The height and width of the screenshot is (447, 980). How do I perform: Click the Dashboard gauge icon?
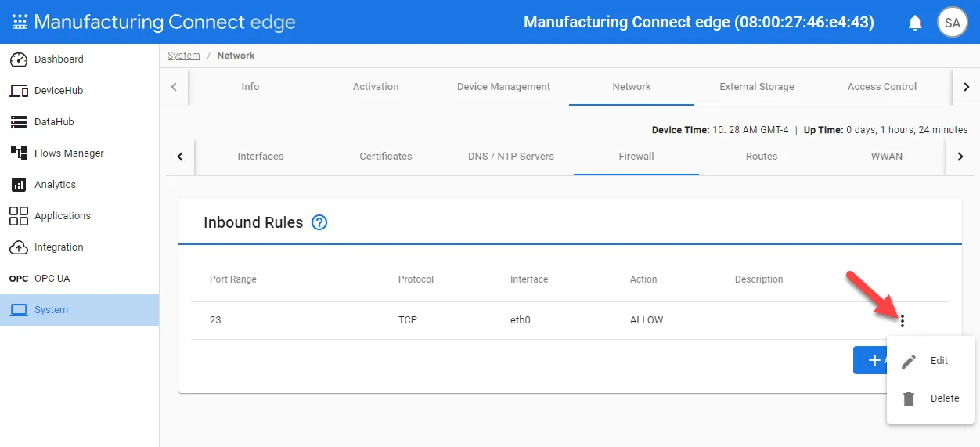point(19,59)
